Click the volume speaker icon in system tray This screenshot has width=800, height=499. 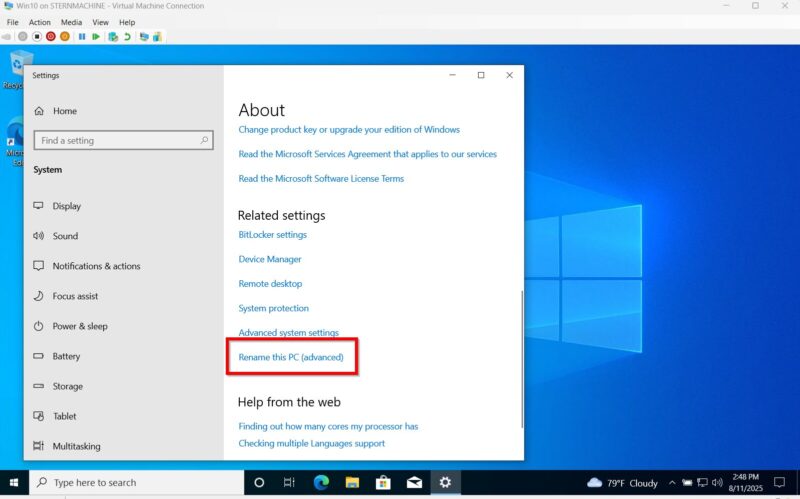click(717, 483)
